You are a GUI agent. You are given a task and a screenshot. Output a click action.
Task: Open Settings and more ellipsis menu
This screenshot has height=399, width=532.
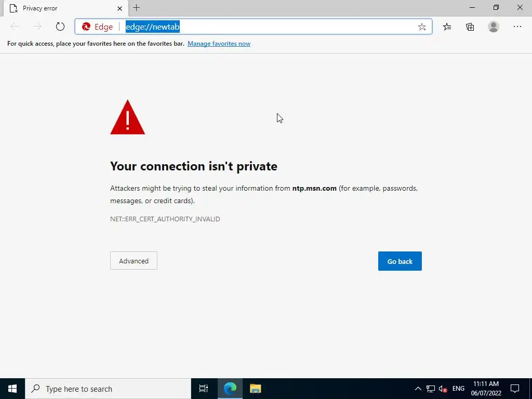click(517, 26)
